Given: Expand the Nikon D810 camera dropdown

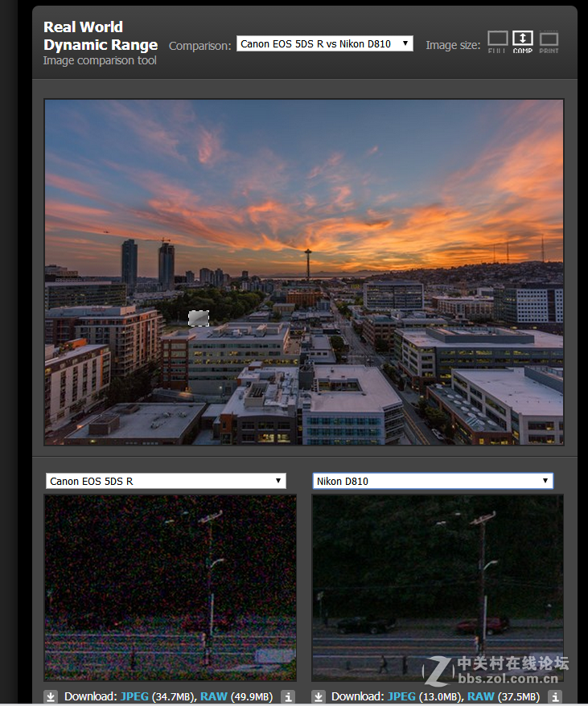Looking at the screenshot, I should [x=433, y=481].
